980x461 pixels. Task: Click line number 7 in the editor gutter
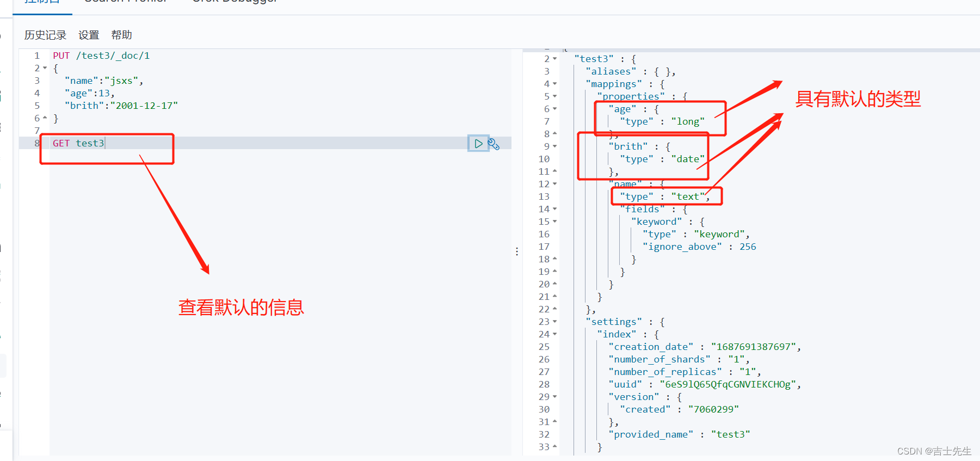pyautogui.click(x=37, y=131)
